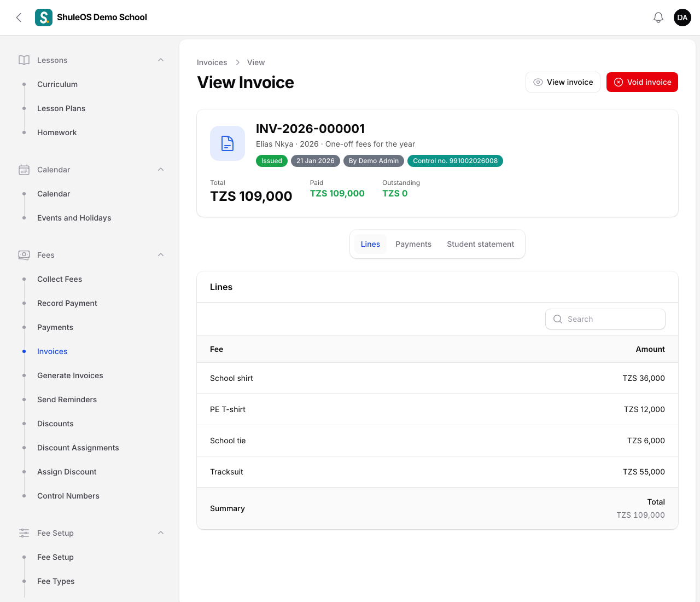Click the ShuleOS logo icon
This screenshot has height=602, width=700.
pos(44,18)
